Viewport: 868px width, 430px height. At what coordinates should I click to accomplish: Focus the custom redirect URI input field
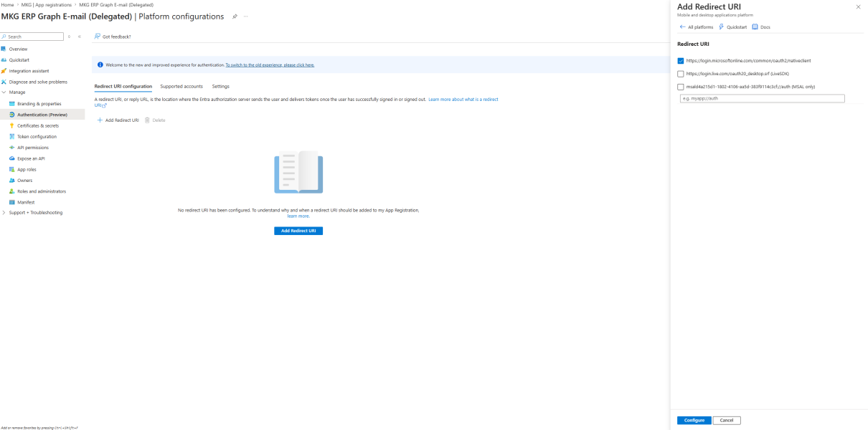(762, 98)
